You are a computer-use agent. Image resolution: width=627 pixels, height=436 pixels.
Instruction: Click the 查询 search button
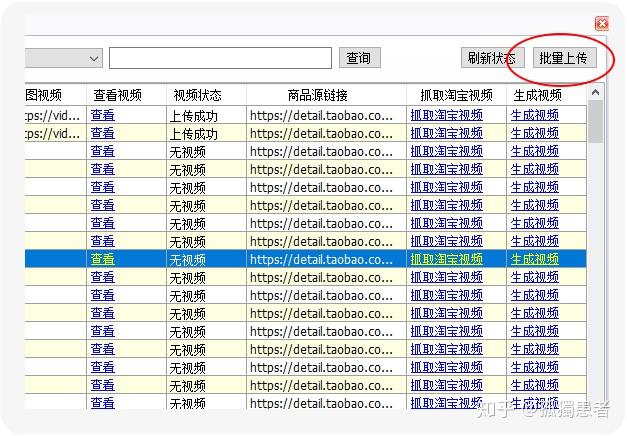point(359,58)
